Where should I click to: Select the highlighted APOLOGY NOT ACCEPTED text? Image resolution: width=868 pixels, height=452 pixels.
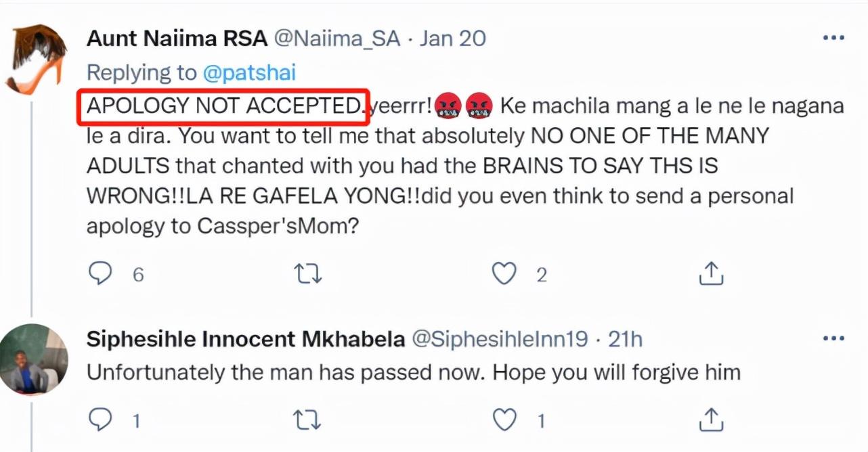(x=223, y=106)
